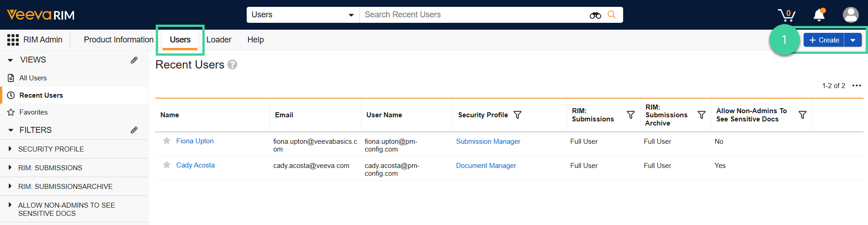Edit filters with the FILTERS pencil icon
The width and height of the screenshot is (868, 225).
(134, 130)
